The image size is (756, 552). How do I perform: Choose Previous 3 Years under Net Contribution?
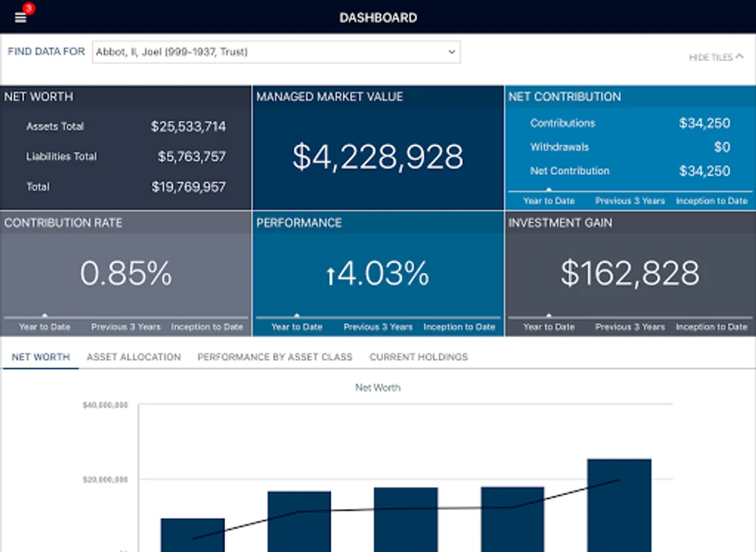click(630, 201)
